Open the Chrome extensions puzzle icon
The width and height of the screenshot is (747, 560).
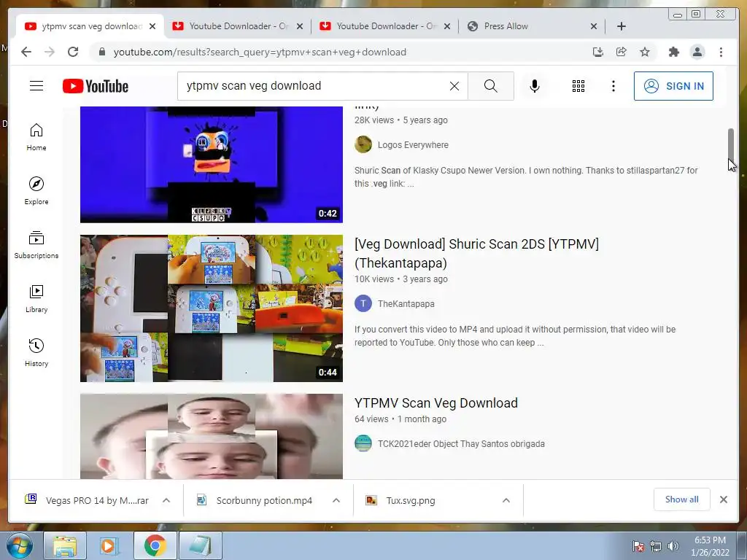tap(673, 52)
